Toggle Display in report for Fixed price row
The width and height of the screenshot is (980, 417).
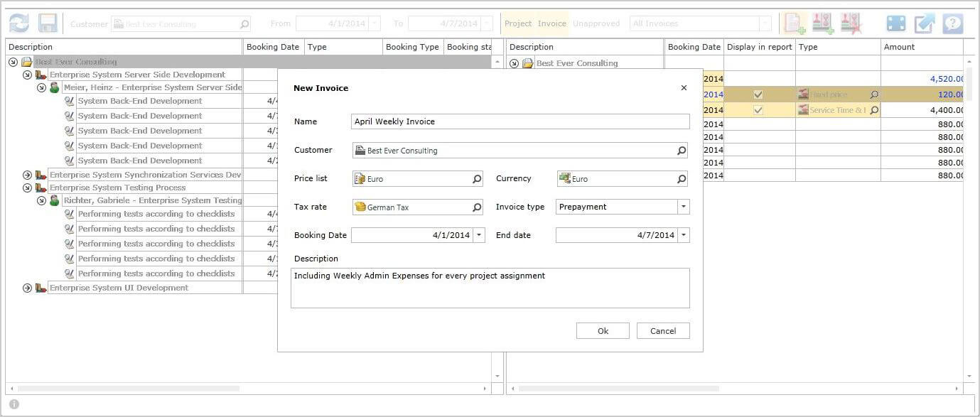coord(758,94)
